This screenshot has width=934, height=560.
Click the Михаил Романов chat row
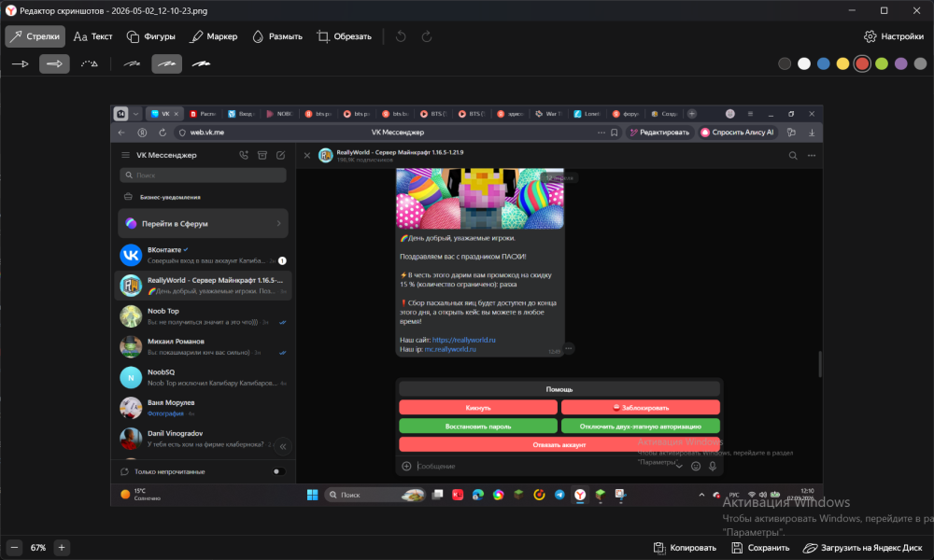point(203,346)
